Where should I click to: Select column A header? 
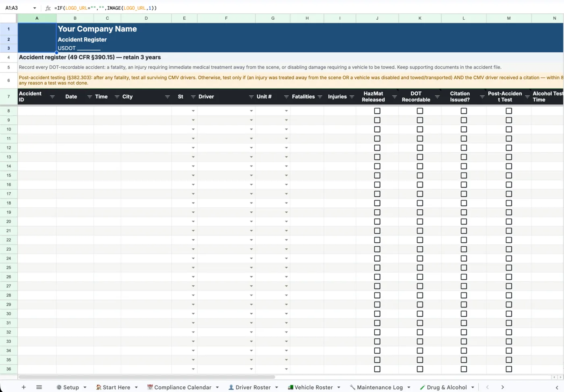37,18
